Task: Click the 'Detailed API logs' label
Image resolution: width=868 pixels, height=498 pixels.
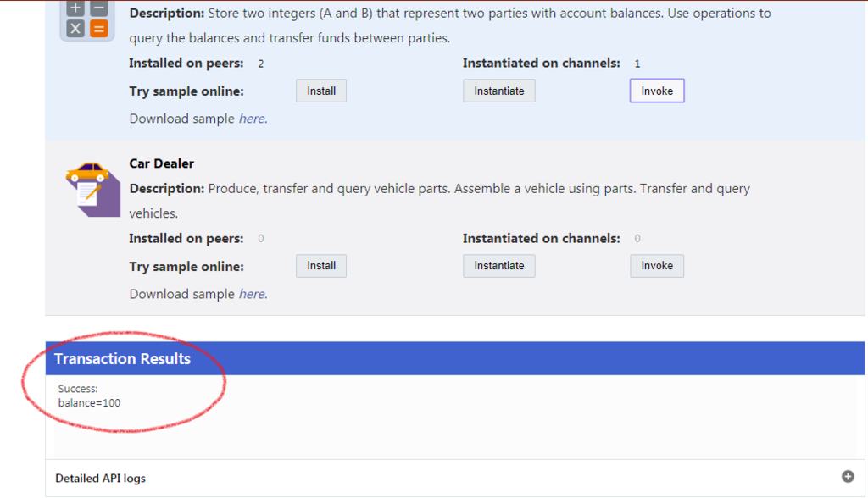Action: pyautogui.click(x=100, y=478)
